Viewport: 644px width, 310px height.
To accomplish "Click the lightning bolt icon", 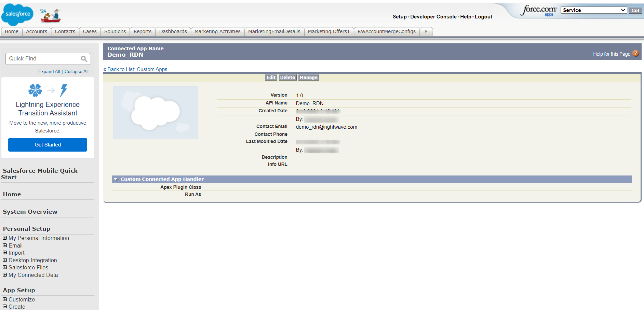I will click(64, 90).
